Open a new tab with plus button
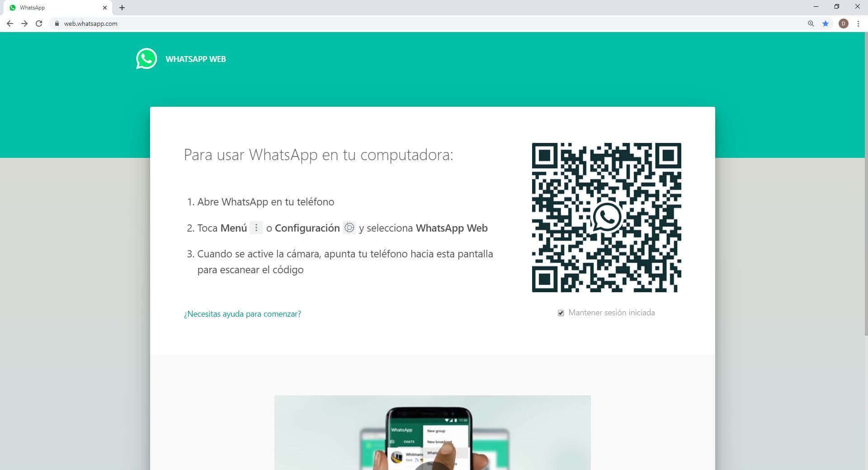868x470 pixels. 122,8
